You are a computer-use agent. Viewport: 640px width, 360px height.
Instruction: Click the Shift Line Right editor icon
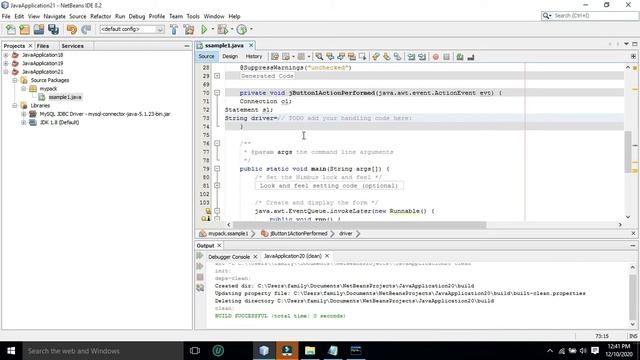click(422, 57)
